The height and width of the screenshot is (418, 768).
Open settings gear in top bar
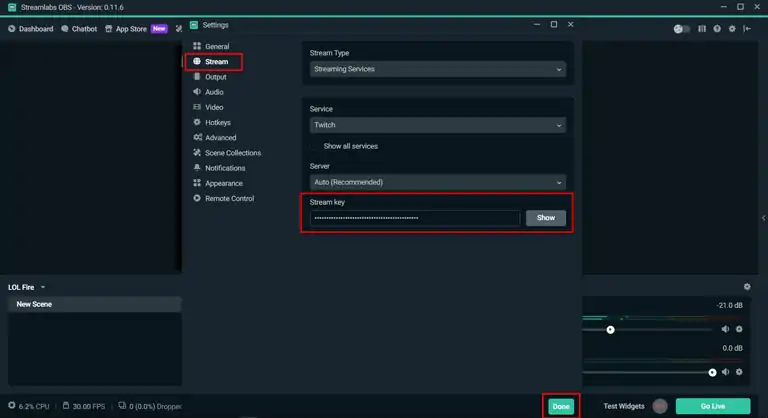click(x=732, y=29)
